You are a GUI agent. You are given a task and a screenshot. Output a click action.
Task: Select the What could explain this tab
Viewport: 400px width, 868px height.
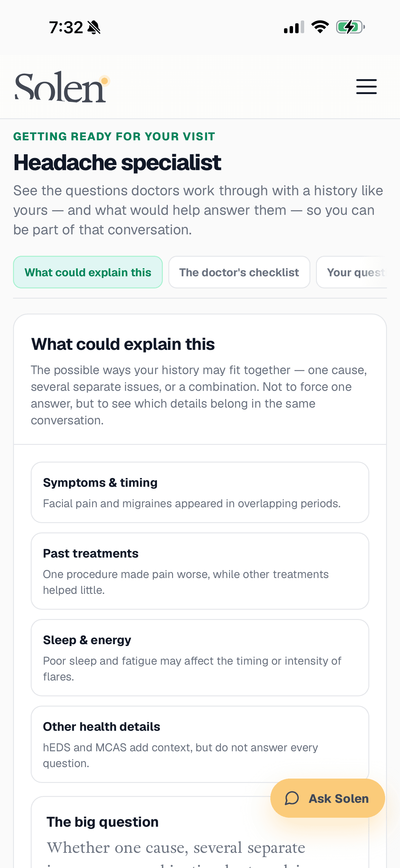point(88,272)
